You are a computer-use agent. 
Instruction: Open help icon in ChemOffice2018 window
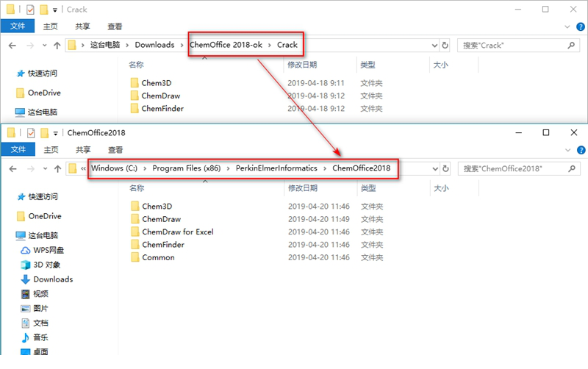[581, 150]
